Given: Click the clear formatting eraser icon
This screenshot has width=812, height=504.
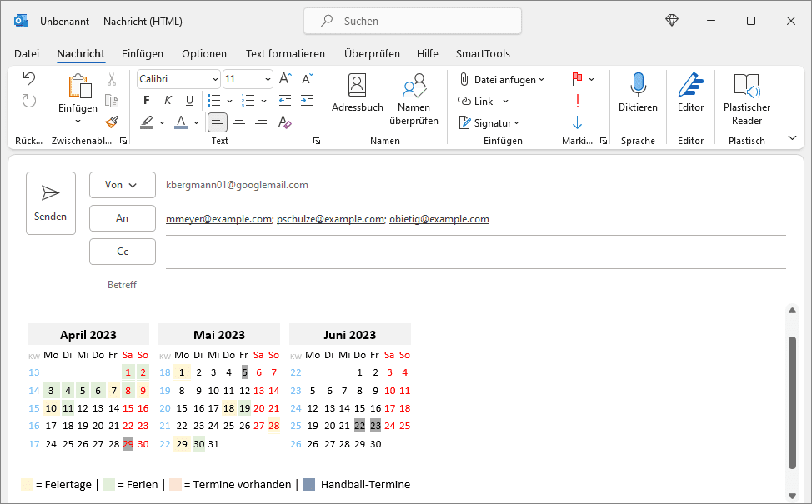Looking at the screenshot, I should pyautogui.click(x=285, y=122).
